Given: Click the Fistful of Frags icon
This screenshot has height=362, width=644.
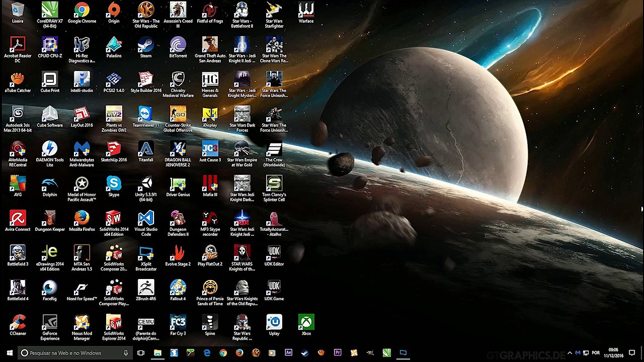Looking at the screenshot, I should coord(210,13).
